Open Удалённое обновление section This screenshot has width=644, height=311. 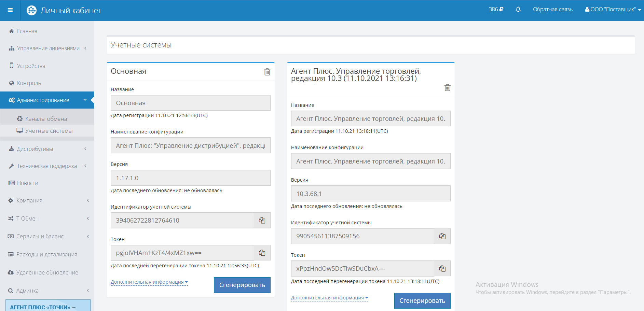47,272
